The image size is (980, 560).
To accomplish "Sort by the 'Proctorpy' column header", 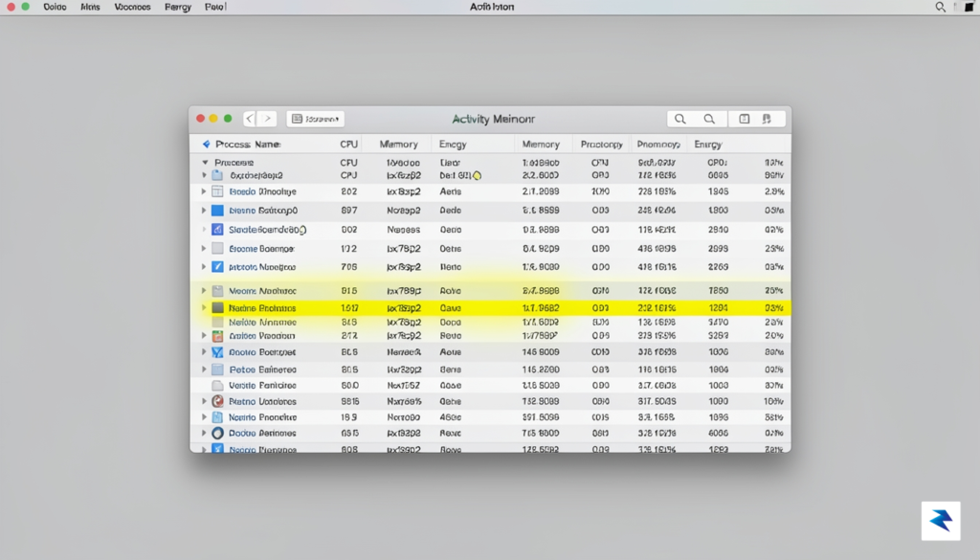I will point(601,145).
